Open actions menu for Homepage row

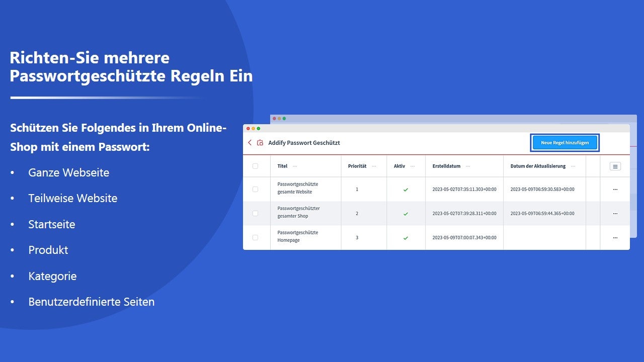[615, 238]
